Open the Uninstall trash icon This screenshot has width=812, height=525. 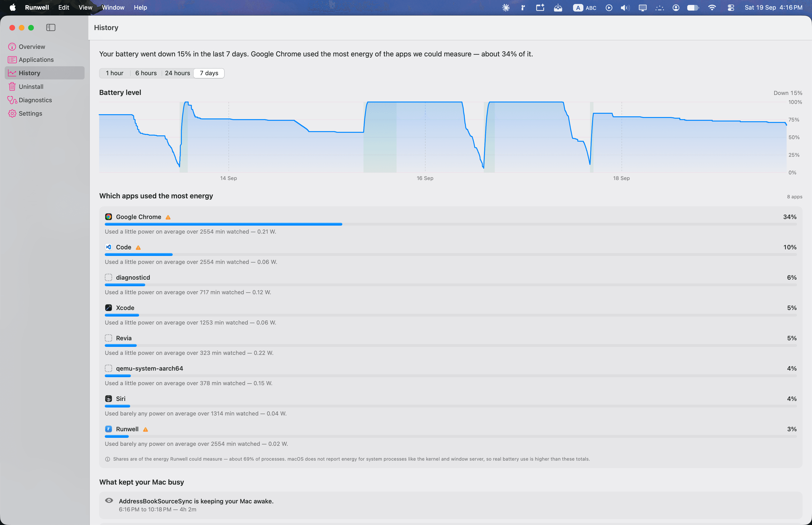point(12,86)
